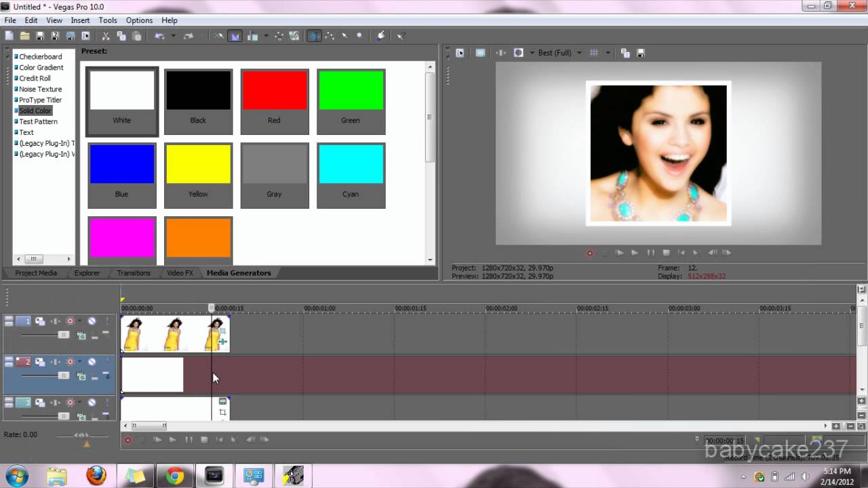
Task: Toggle Auto Ripple toolbar button
Action: (x=253, y=36)
